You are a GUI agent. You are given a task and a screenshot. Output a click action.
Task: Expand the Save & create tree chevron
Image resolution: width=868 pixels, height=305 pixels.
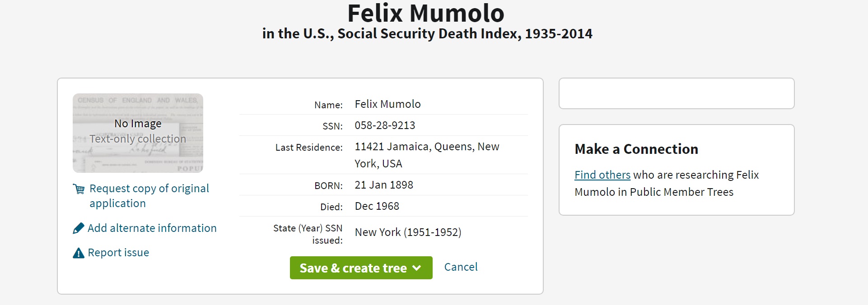417,268
